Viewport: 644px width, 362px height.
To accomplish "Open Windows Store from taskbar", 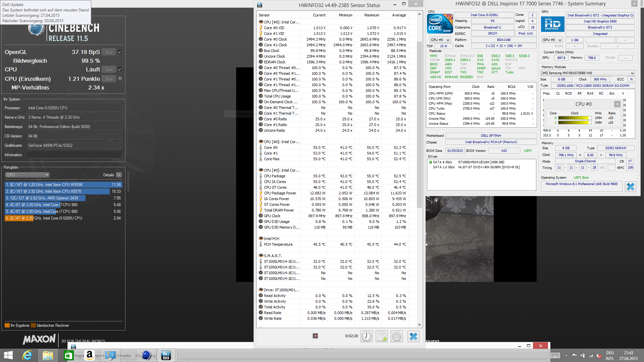I will pyautogui.click(x=68, y=355).
